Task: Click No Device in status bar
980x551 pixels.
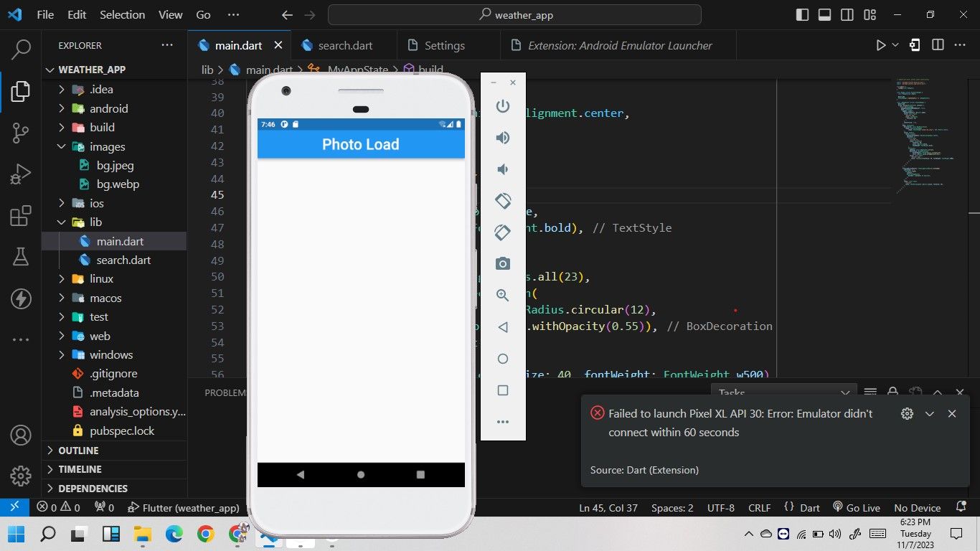Action: click(x=918, y=507)
